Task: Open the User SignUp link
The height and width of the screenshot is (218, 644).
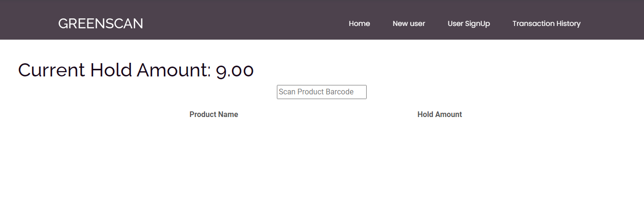Action: tap(469, 24)
